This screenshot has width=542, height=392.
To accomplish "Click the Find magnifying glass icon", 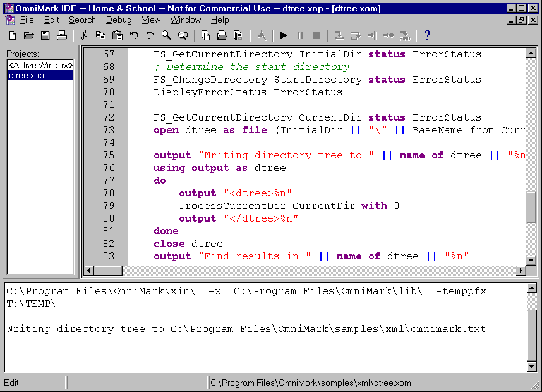I will [x=166, y=35].
